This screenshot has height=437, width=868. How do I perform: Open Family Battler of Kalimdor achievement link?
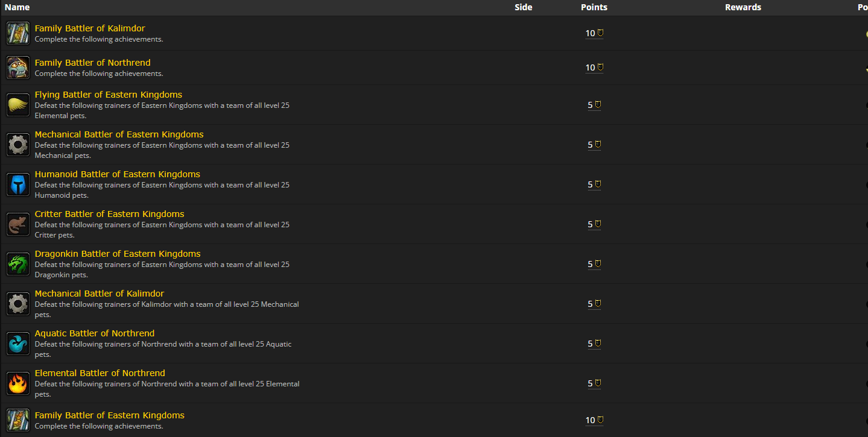pyautogui.click(x=90, y=28)
